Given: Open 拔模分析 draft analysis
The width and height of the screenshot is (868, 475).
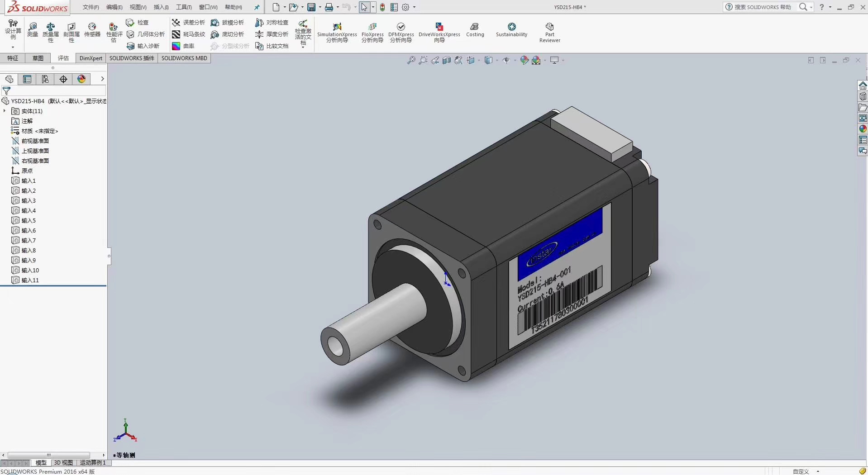Looking at the screenshot, I should click(228, 23).
